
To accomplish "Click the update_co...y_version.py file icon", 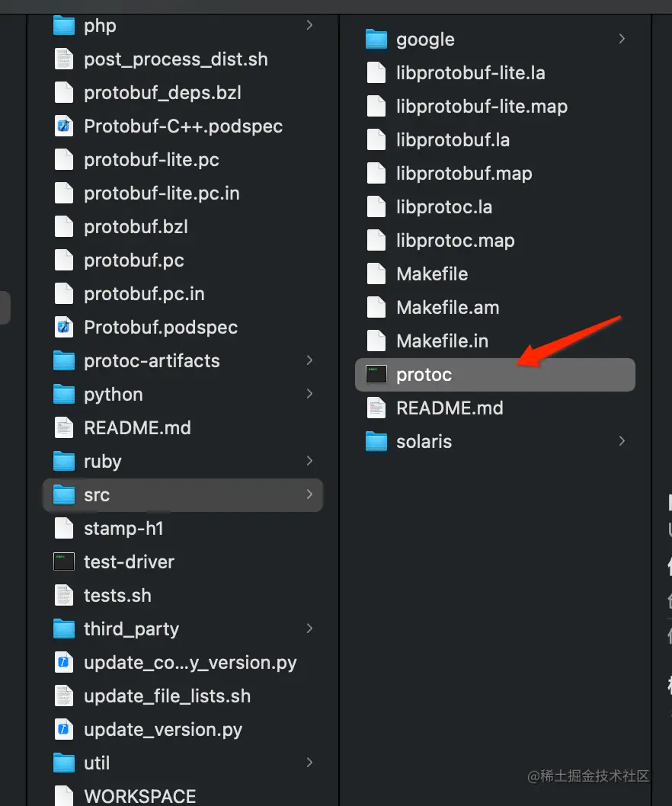I will 64,662.
